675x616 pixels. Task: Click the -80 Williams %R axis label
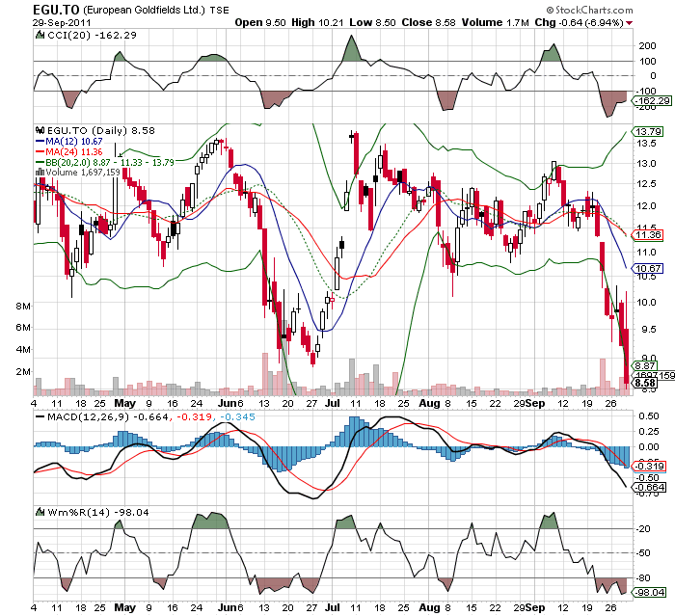tap(643, 577)
